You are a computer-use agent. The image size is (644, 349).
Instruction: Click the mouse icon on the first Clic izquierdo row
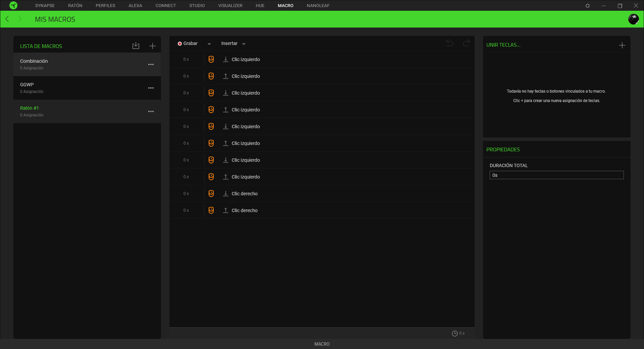[x=211, y=59]
